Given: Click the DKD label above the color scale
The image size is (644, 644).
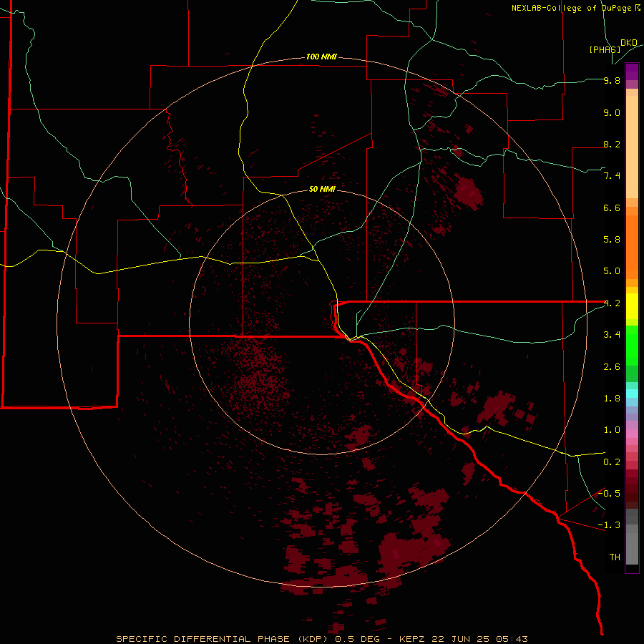Looking at the screenshot, I should (628, 43).
